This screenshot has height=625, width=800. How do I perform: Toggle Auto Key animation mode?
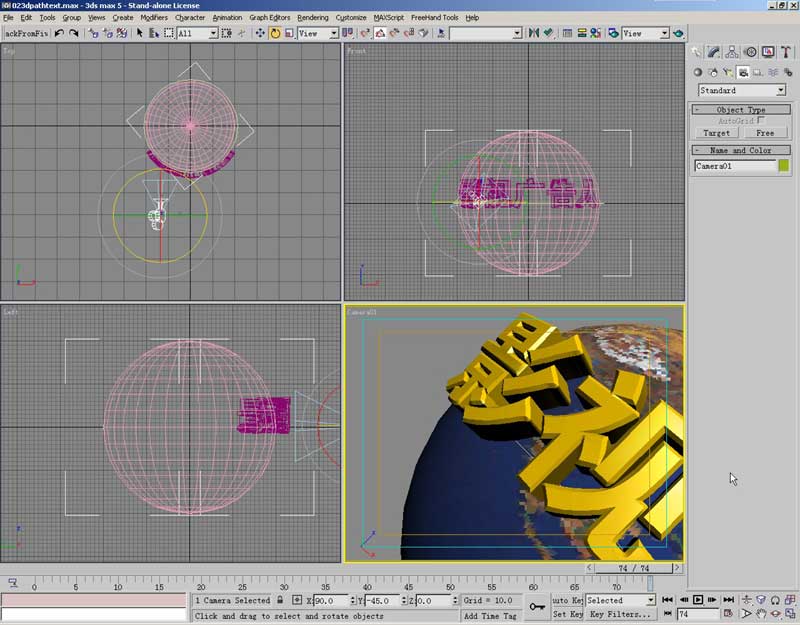(567, 600)
